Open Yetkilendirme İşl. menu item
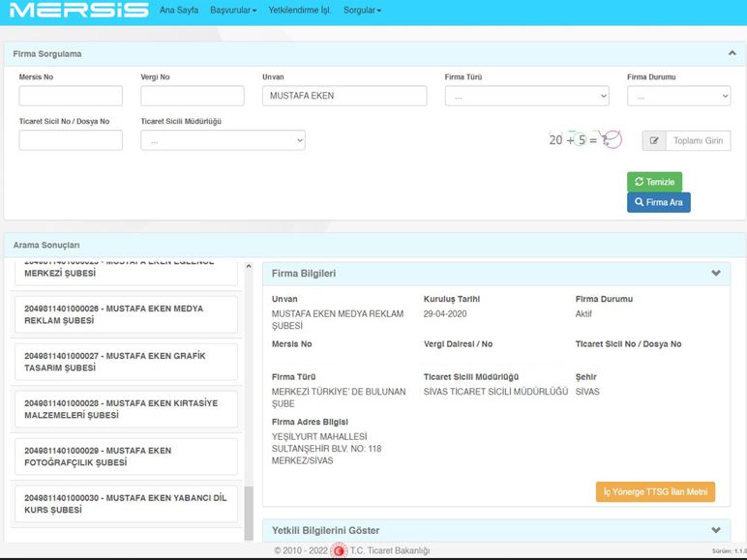Image resolution: width=747 pixels, height=560 pixels. coord(300,10)
